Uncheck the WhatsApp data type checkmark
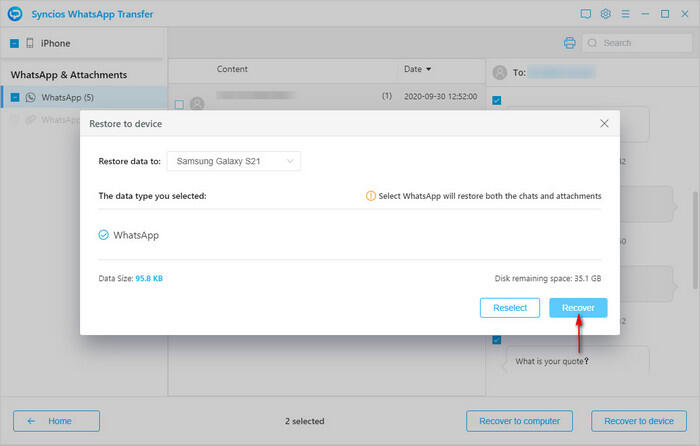The image size is (700, 446). [104, 235]
